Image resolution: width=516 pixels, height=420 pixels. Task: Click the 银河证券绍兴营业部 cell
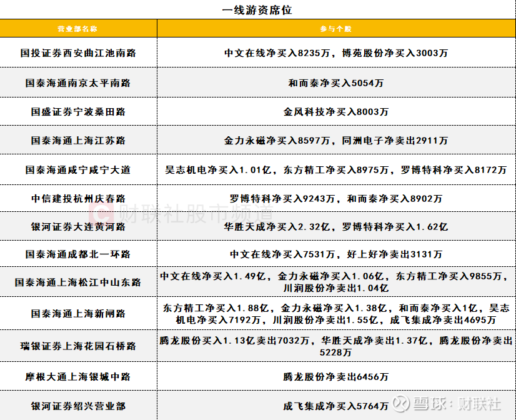tap(78, 406)
